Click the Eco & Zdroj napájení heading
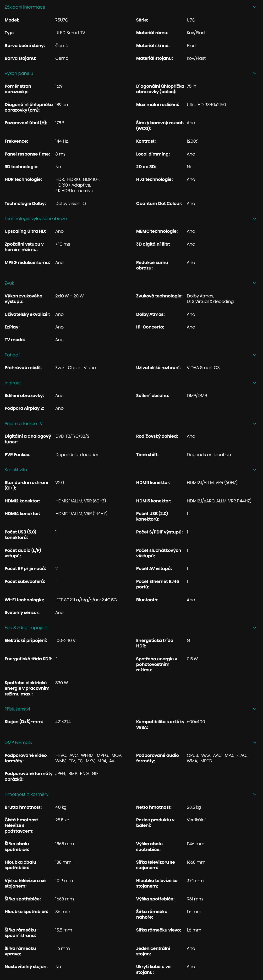 26,628
